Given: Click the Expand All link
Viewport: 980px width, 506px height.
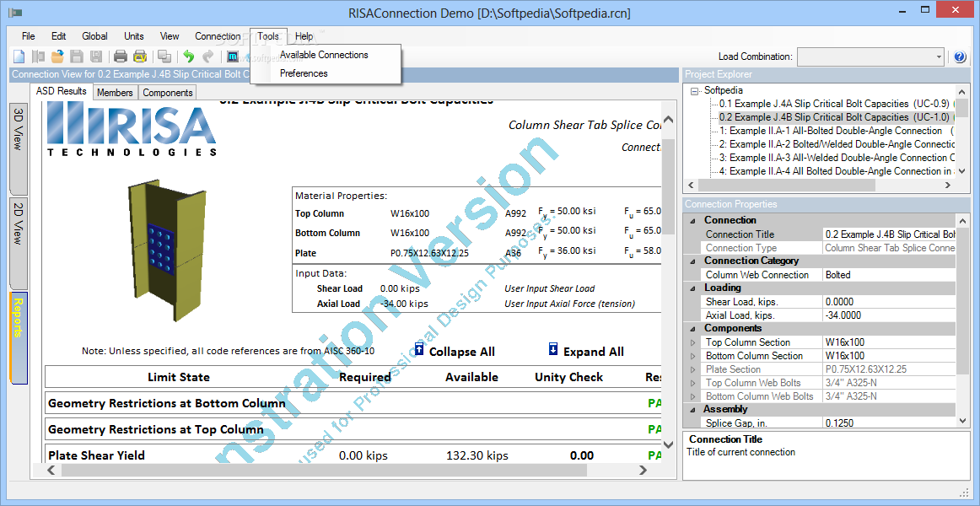Looking at the screenshot, I should tap(593, 352).
